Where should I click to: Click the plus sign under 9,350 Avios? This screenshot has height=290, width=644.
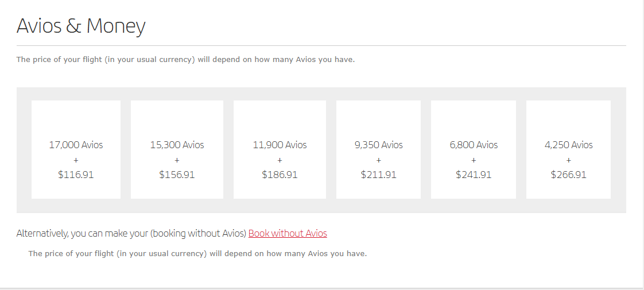coord(379,160)
